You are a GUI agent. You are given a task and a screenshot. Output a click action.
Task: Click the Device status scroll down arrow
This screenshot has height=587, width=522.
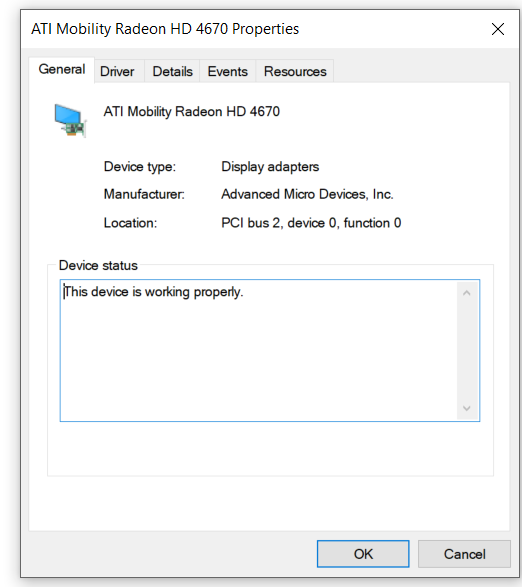point(467,408)
